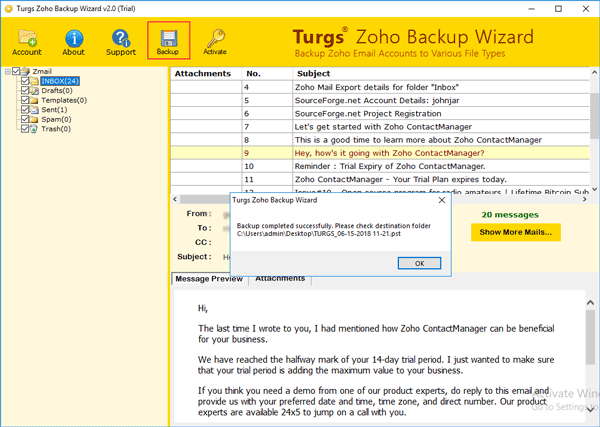
Task: Switch to the Attachments tab
Action: pyautogui.click(x=280, y=279)
